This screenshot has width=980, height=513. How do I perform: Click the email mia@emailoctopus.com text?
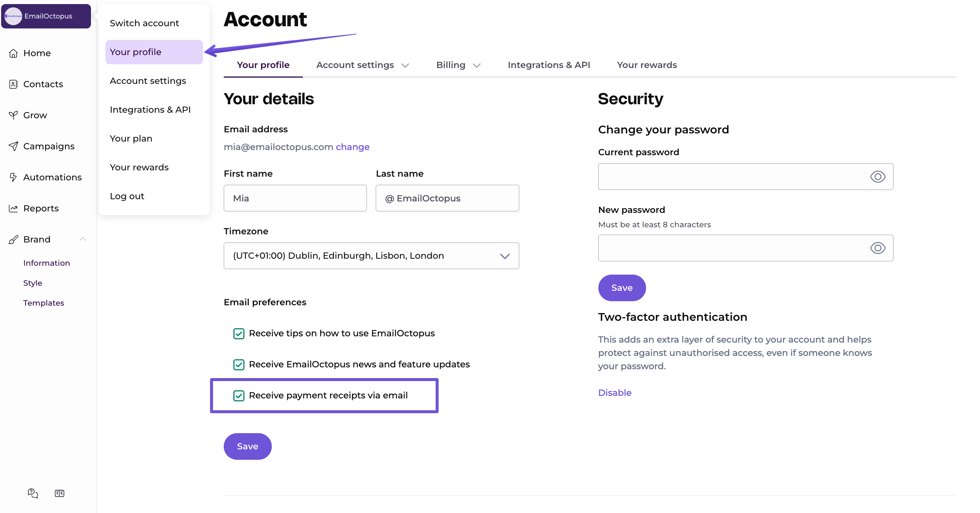pyautogui.click(x=278, y=147)
